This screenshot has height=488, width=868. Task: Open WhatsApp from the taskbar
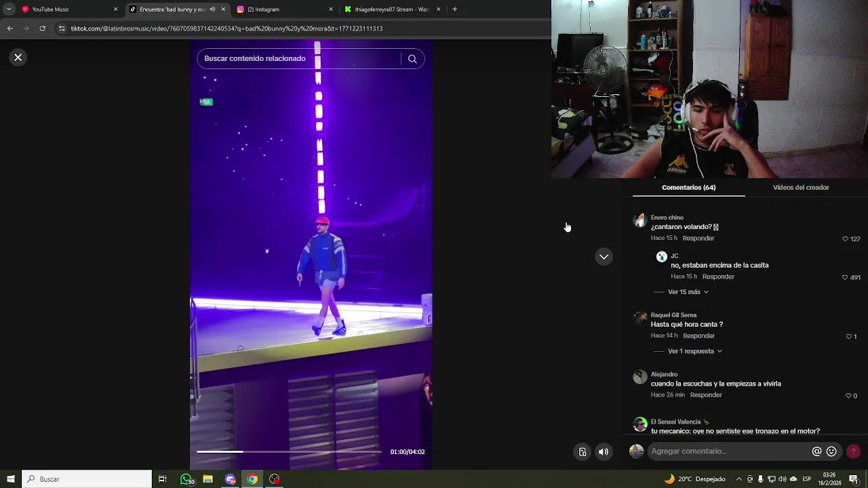186,479
